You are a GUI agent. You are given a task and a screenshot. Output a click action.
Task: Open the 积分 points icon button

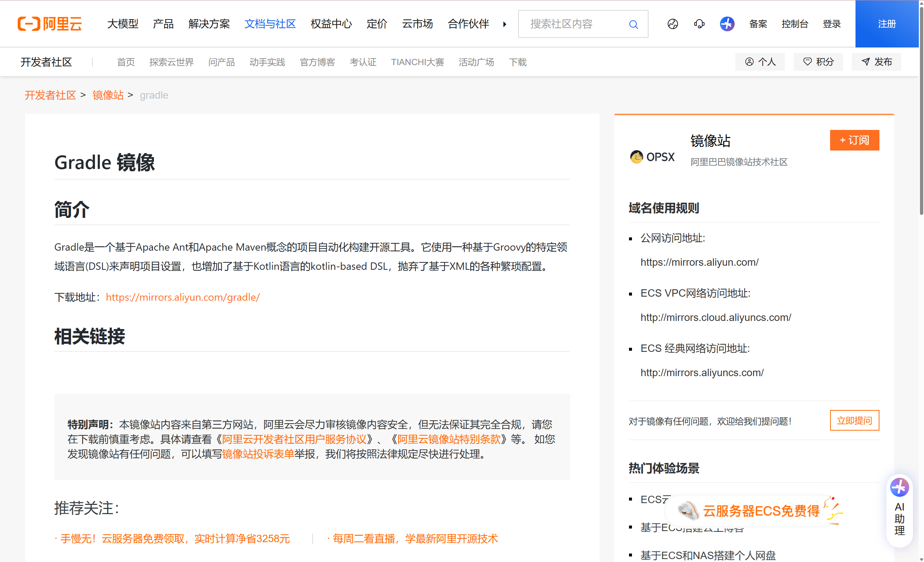tap(818, 62)
